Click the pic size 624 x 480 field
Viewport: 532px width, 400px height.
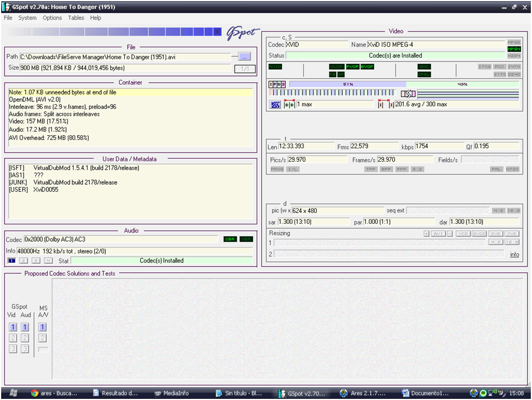click(338, 211)
